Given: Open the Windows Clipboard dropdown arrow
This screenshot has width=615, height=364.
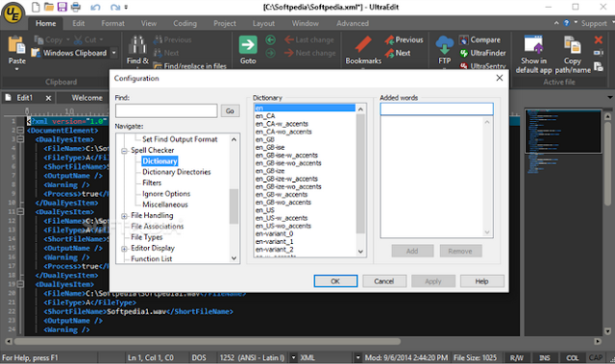Looking at the screenshot, I should pyautogui.click(x=113, y=53).
